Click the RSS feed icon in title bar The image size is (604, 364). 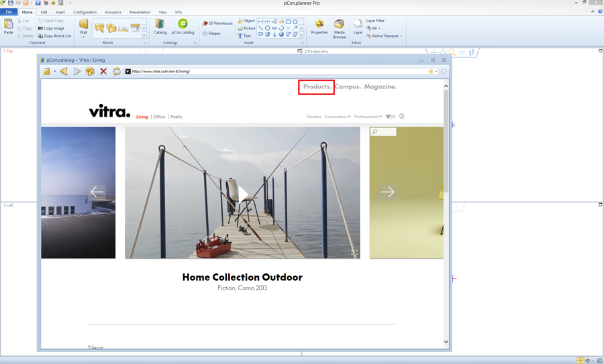[x=26, y=3]
